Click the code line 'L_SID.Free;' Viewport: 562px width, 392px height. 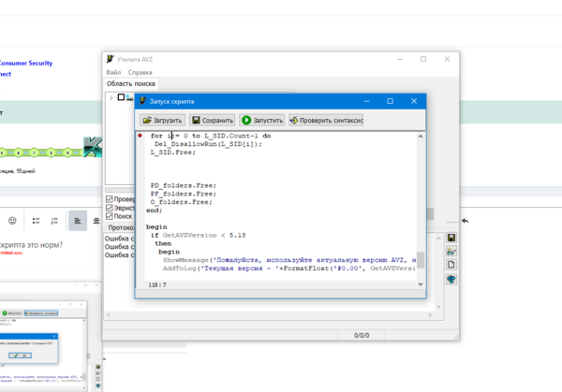click(172, 152)
